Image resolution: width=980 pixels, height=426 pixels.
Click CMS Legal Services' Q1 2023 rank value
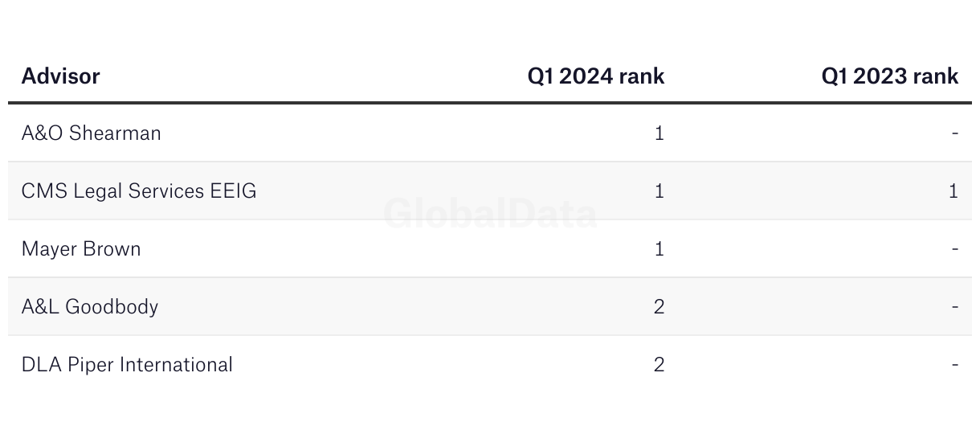tap(953, 191)
